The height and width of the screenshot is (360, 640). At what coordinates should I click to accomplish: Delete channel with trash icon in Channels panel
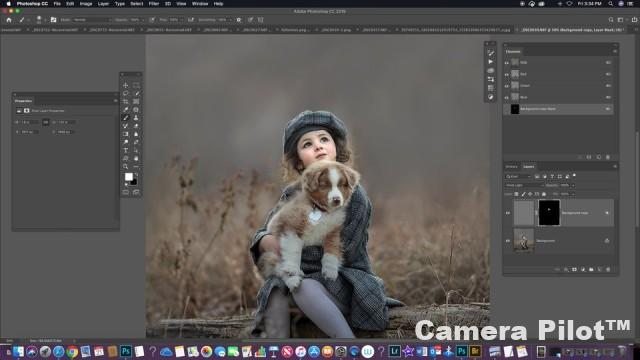tap(608, 157)
